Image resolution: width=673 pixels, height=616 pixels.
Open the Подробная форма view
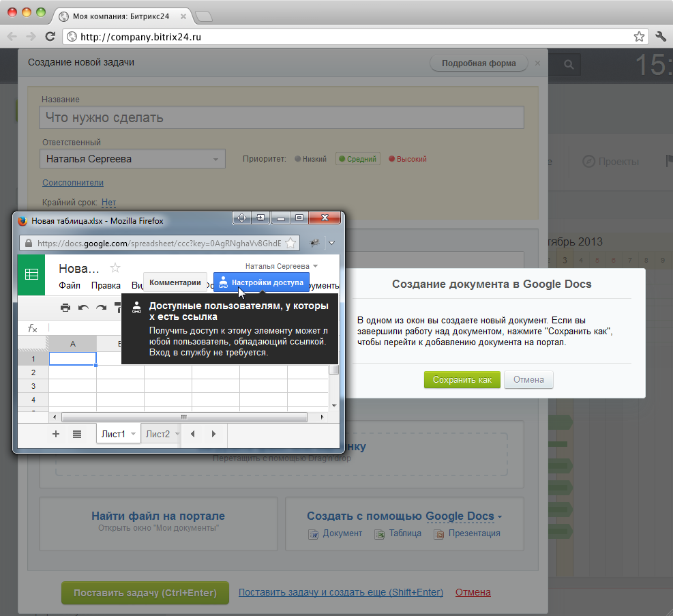coord(479,63)
